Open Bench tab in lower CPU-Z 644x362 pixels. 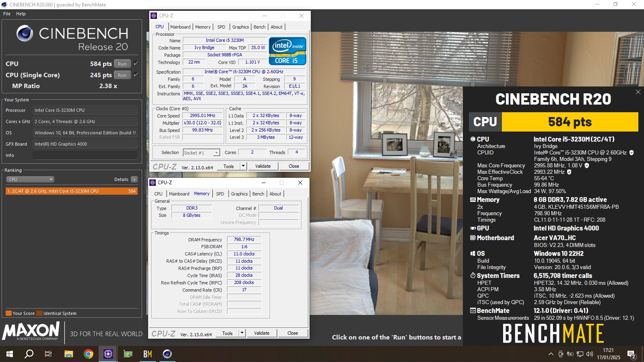(258, 194)
